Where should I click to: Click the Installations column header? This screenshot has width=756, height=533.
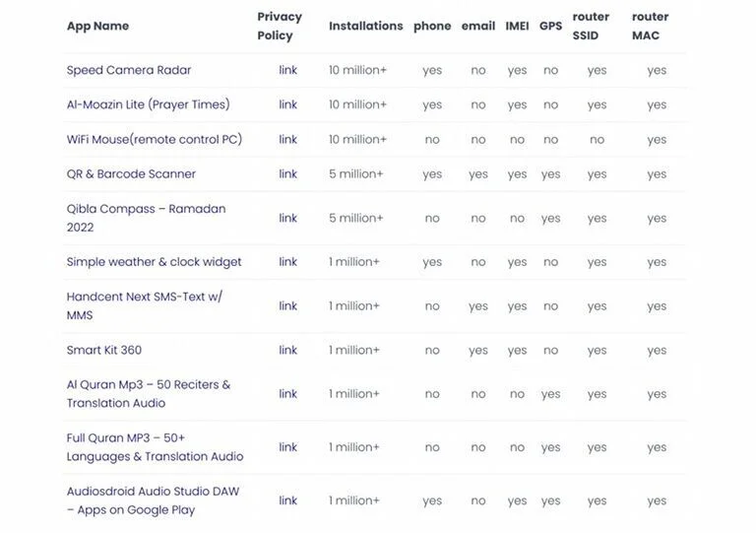point(366,26)
